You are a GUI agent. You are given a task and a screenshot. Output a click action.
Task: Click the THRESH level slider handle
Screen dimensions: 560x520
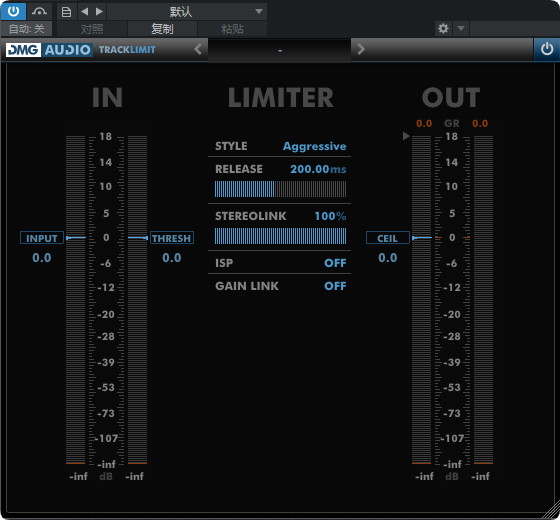[x=138, y=238]
